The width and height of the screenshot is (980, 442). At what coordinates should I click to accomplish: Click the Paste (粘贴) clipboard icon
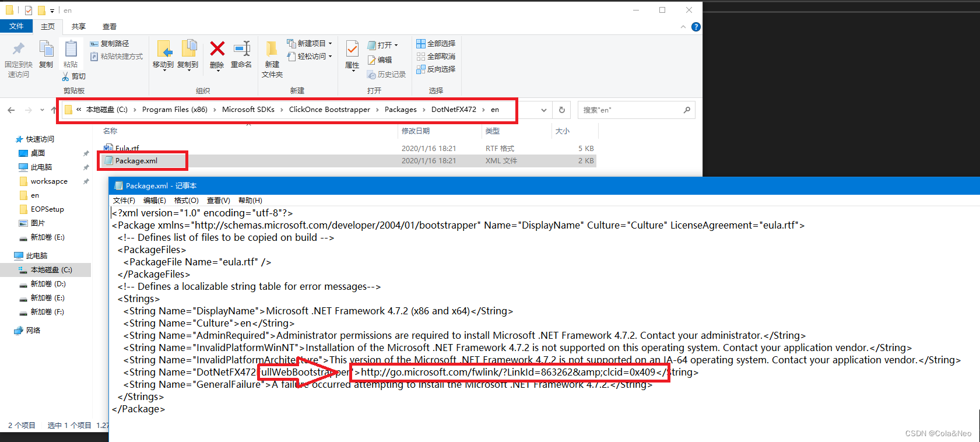click(71, 49)
